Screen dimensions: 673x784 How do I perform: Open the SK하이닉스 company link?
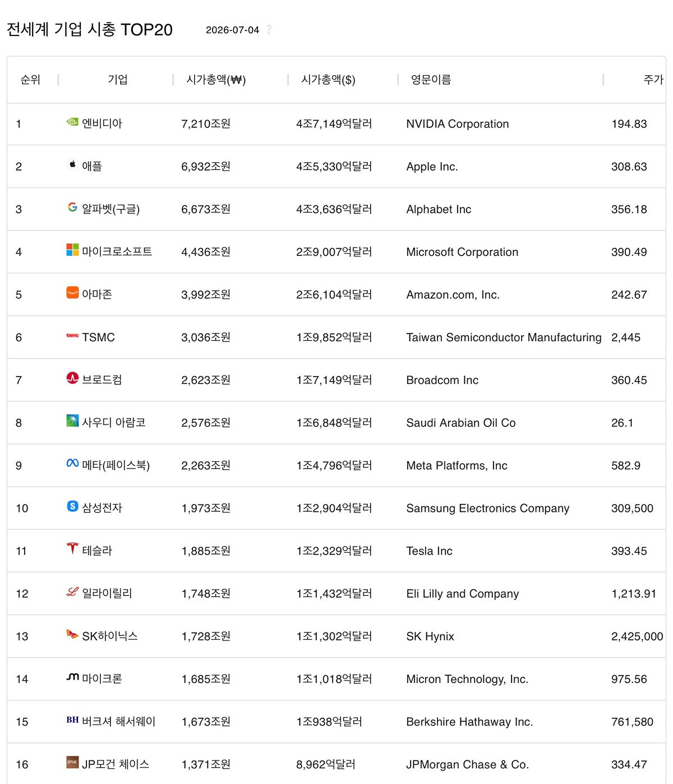tap(110, 636)
